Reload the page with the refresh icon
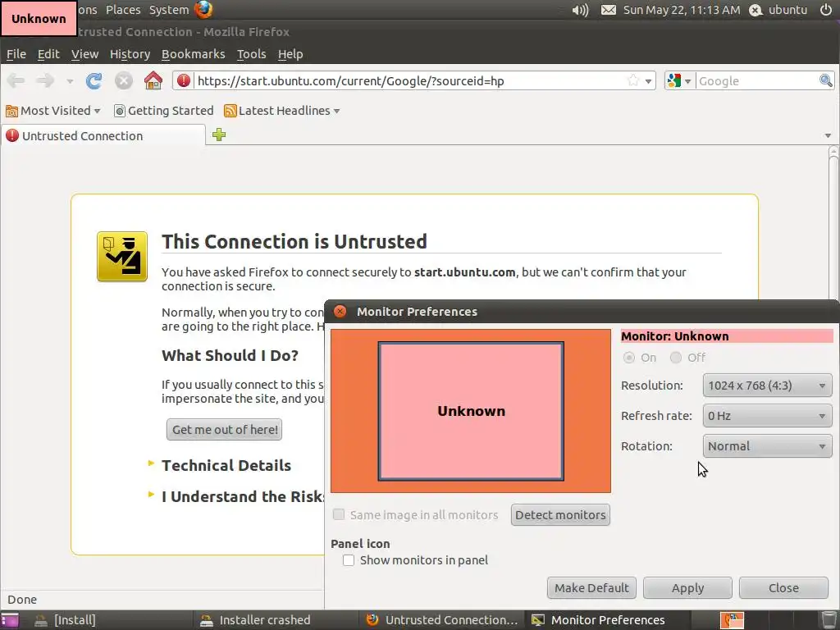 point(94,81)
